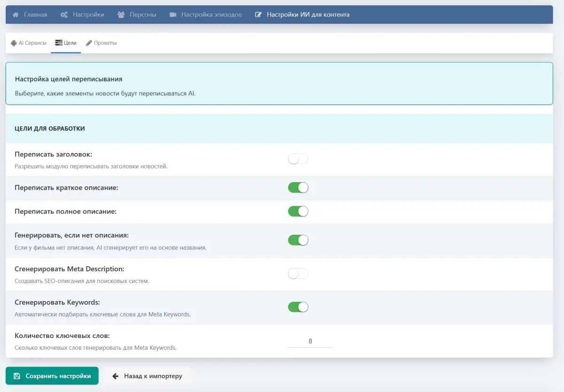
Task: Click the floppy disk save icon
Action: (17, 376)
